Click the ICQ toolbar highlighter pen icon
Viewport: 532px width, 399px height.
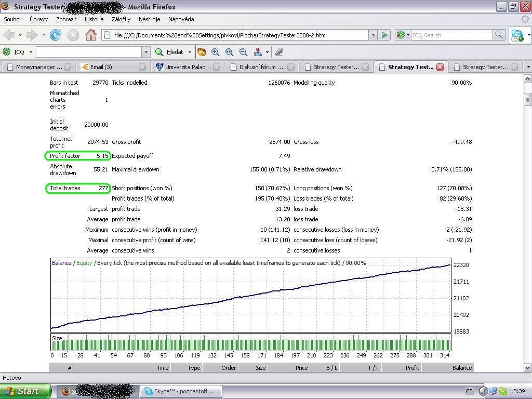(279, 52)
